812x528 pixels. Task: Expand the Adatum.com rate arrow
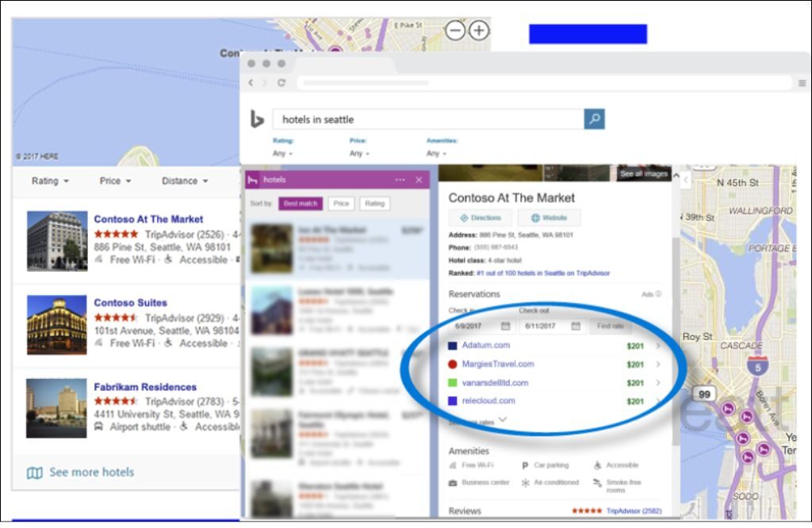658,346
